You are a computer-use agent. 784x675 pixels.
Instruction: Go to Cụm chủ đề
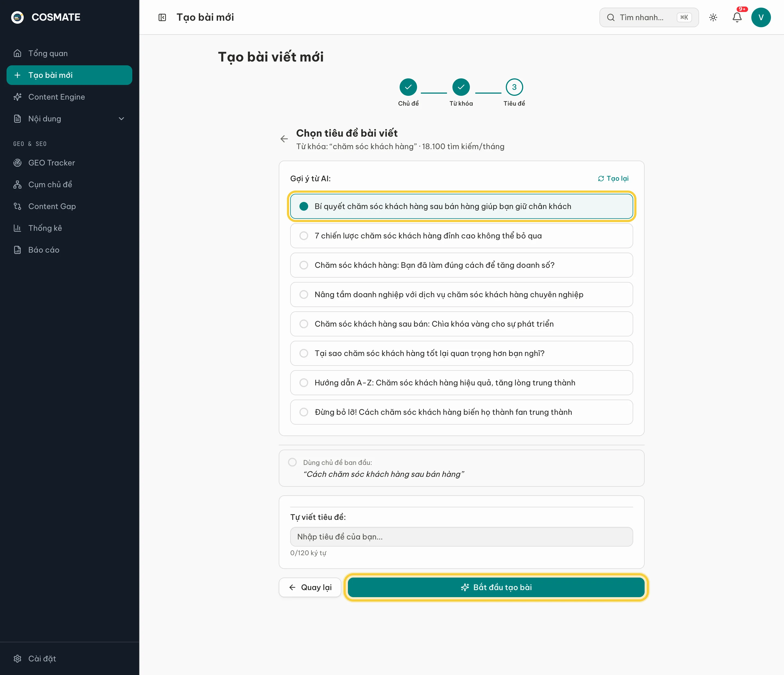click(69, 185)
